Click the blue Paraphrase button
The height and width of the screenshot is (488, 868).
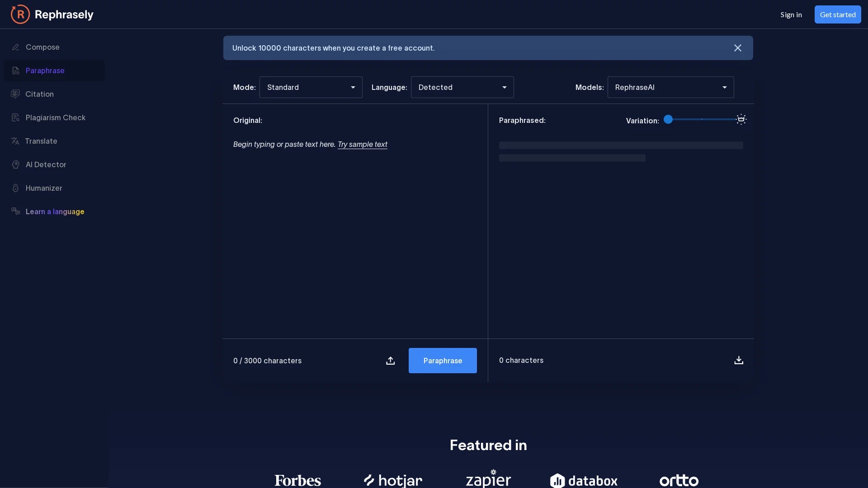[443, 361]
